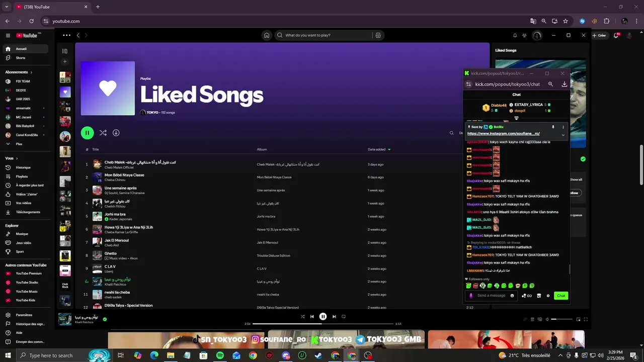
Task: Open Kick chat settings gear
Action: [548, 296]
